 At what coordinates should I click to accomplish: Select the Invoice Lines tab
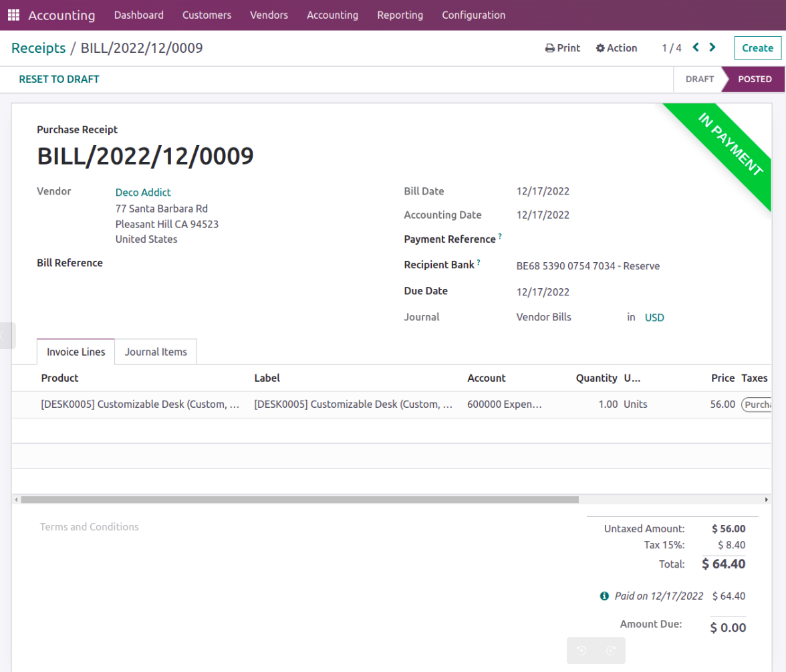(x=76, y=352)
